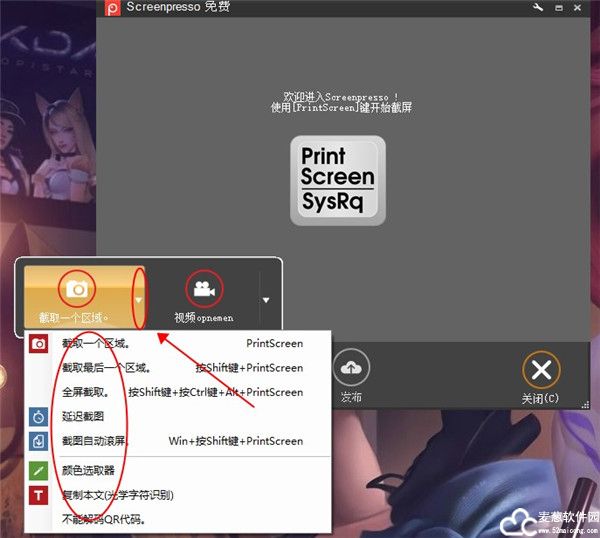
Task: Select menu item 复制本文(光学字符识别)
Action: pyautogui.click(x=178, y=495)
